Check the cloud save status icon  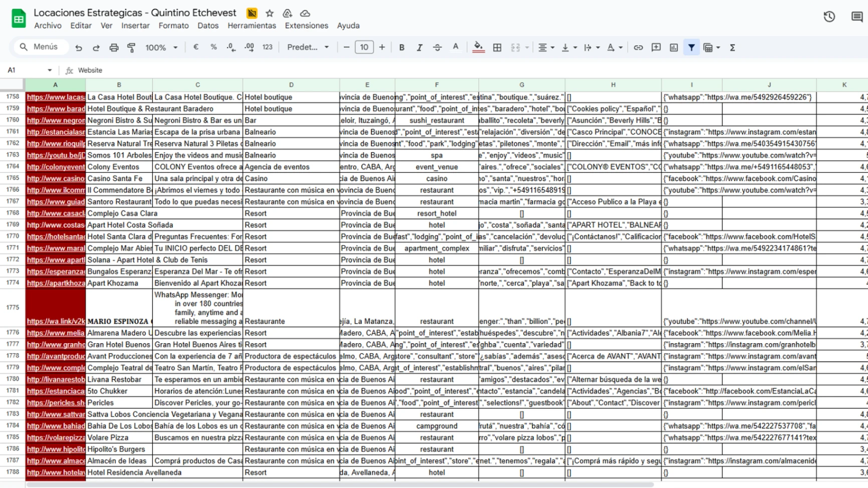click(x=305, y=13)
